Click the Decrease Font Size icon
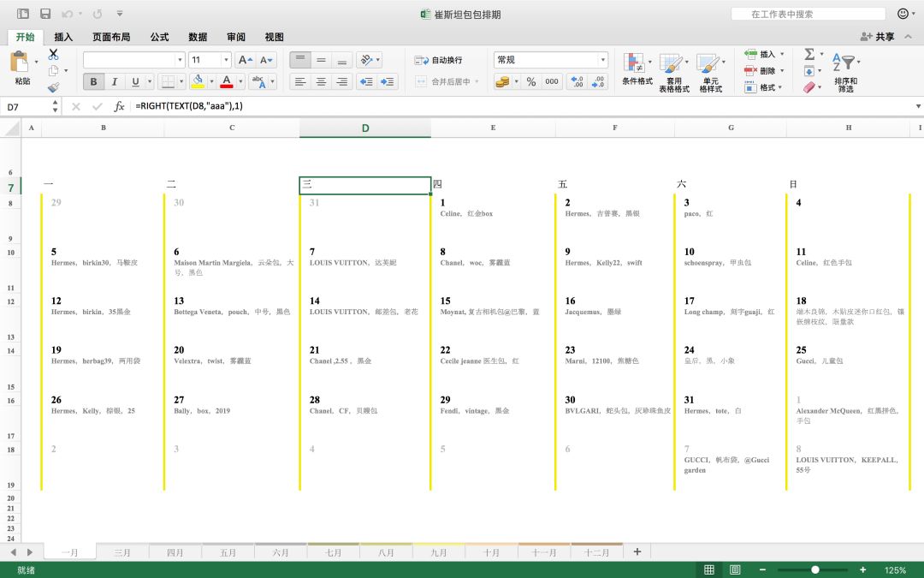This screenshot has width=924, height=578. point(266,60)
